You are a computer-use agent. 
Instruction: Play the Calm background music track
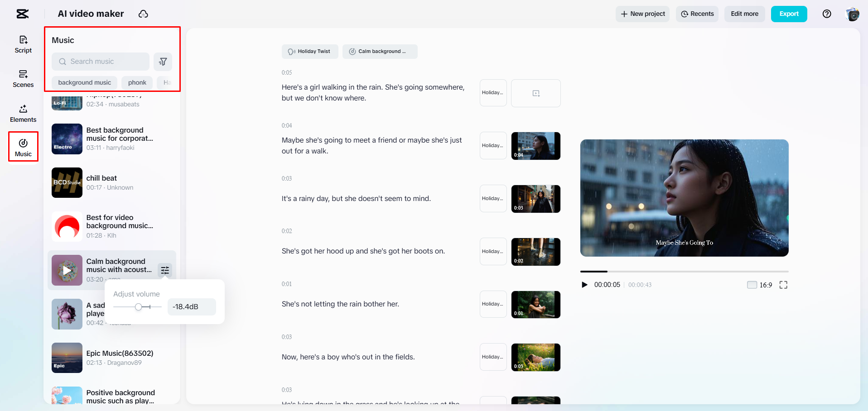67,270
